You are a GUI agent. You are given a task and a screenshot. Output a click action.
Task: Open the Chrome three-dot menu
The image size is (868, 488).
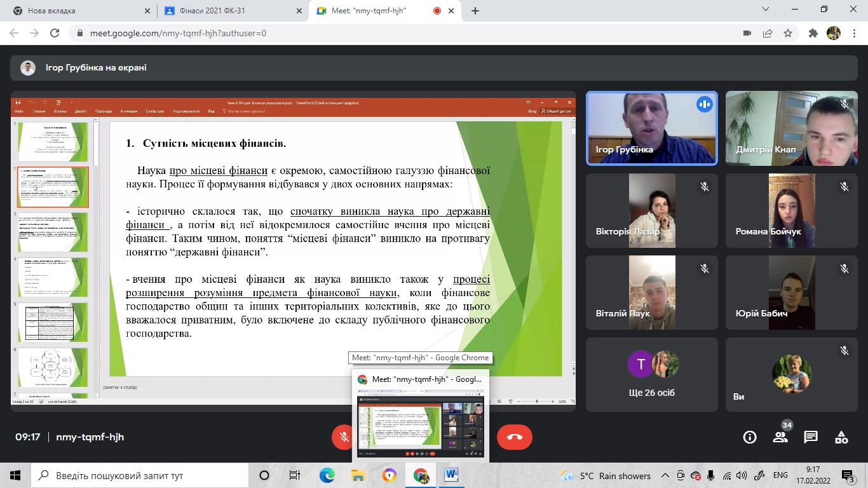tap(853, 34)
